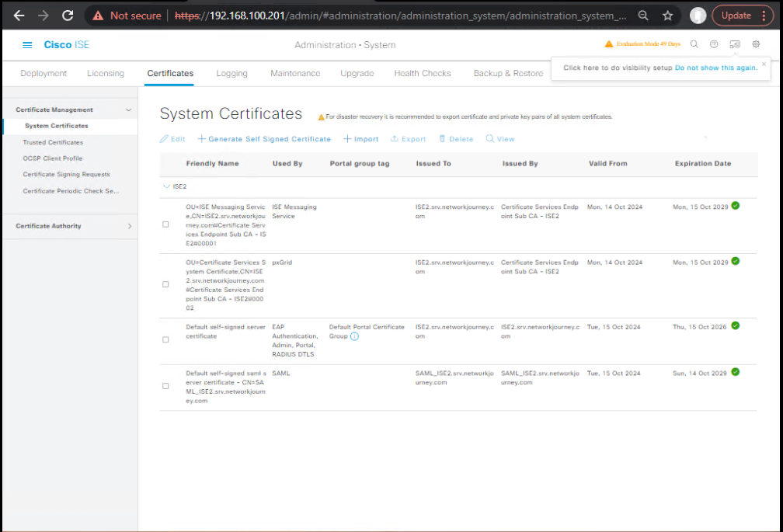This screenshot has width=783, height=532.
Task: Open the Maintenance tab
Action: coord(295,73)
